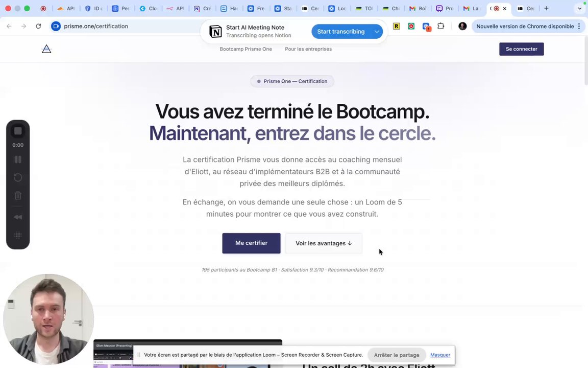Click the Me certifier button

[x=251, y=243]
